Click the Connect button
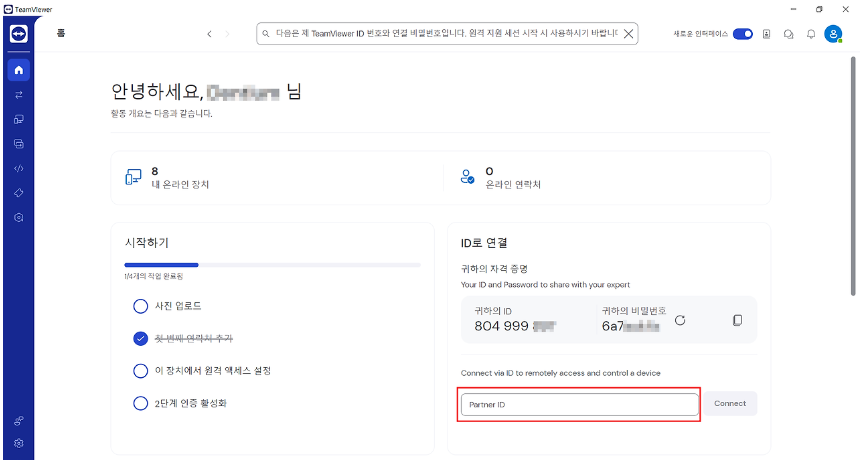The height and width of the screenshot is (460, 862). [730, 403]
